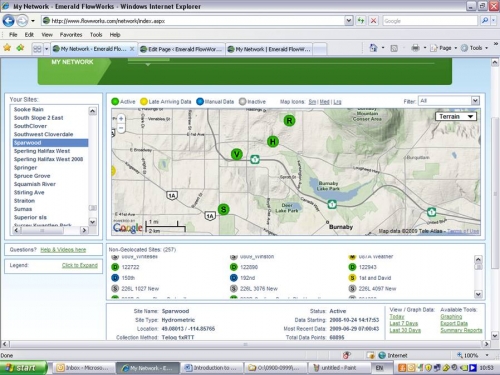Screen dimensions: 500x375
Task: Click the RSS feeds toolbar icon
Action: pyautogui.click(x=394, y=48)
